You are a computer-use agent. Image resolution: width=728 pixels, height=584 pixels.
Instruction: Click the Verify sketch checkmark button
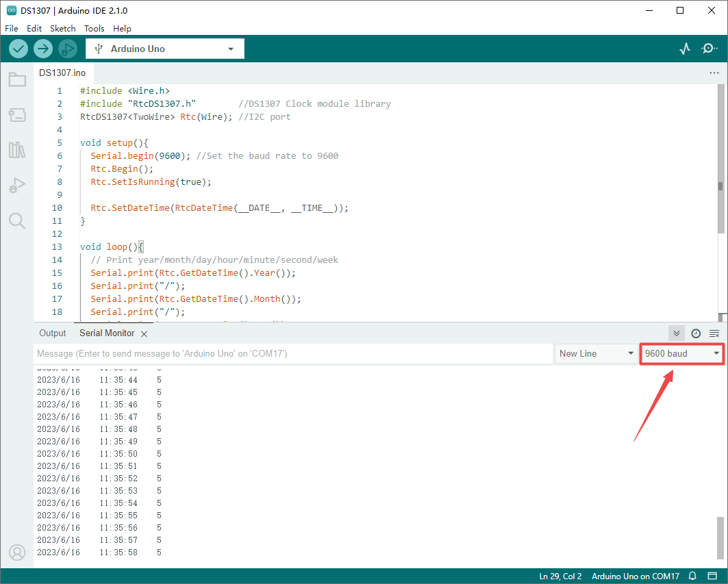[x=18, y=49]
